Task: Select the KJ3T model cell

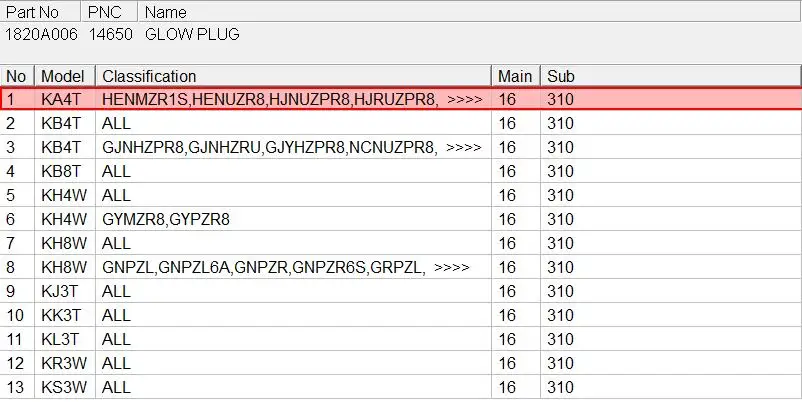Action: (x=65, y=291)
